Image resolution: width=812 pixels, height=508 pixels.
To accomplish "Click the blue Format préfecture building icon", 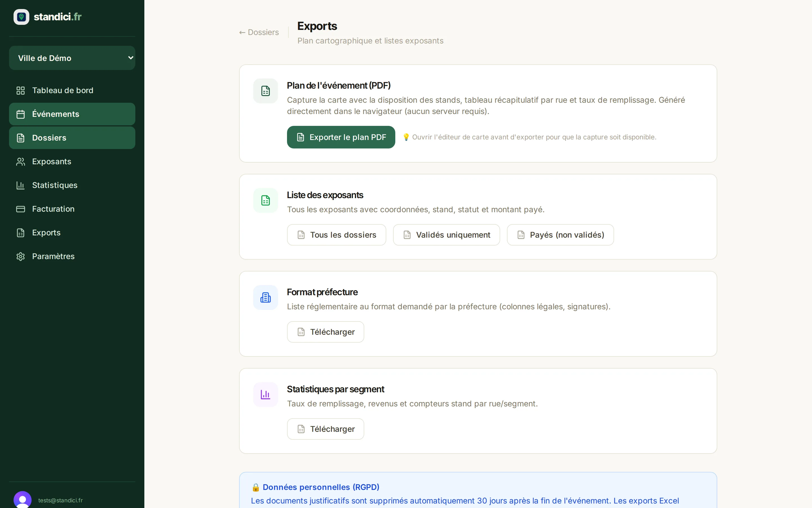I will [x=265, y=297].
